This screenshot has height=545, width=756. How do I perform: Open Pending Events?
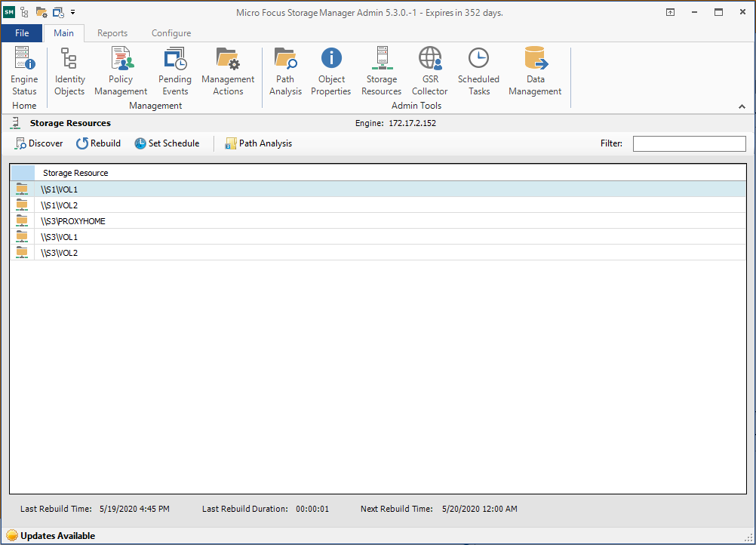[x=175, y=71]
